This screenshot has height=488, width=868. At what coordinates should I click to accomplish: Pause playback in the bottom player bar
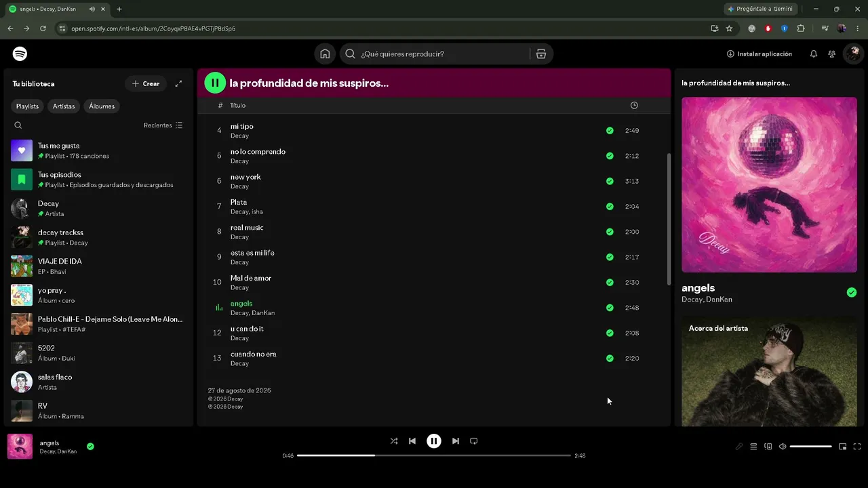pyautogui.click(x=434, y=441)
